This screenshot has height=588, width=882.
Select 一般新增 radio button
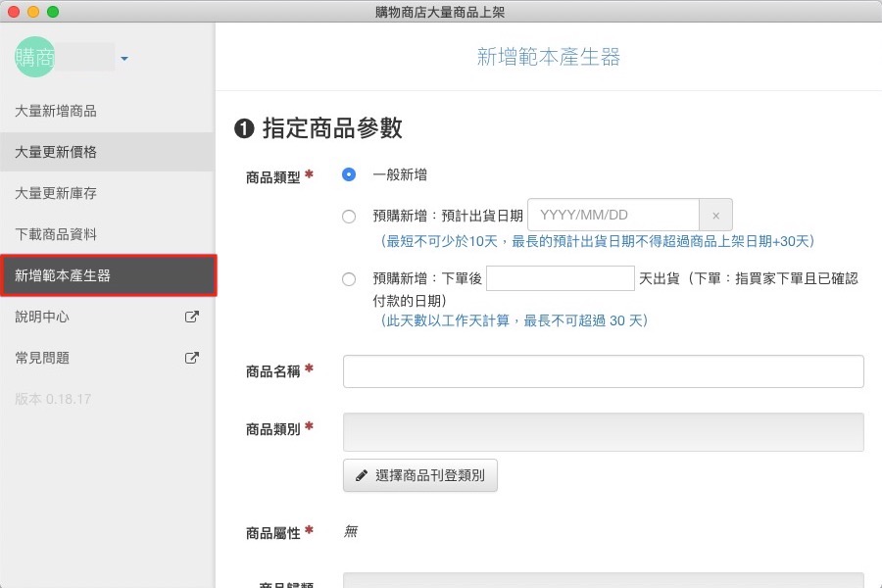click(349, 174)
